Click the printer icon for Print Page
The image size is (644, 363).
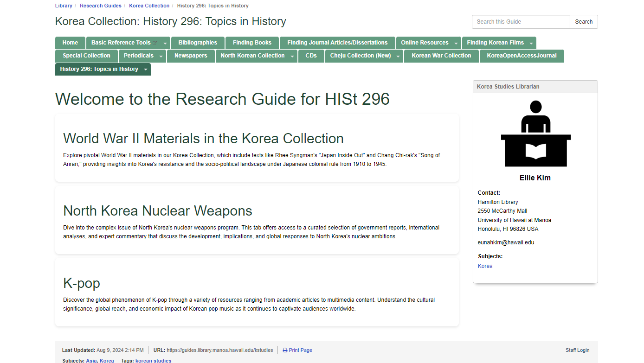click(x=285, y=350)
